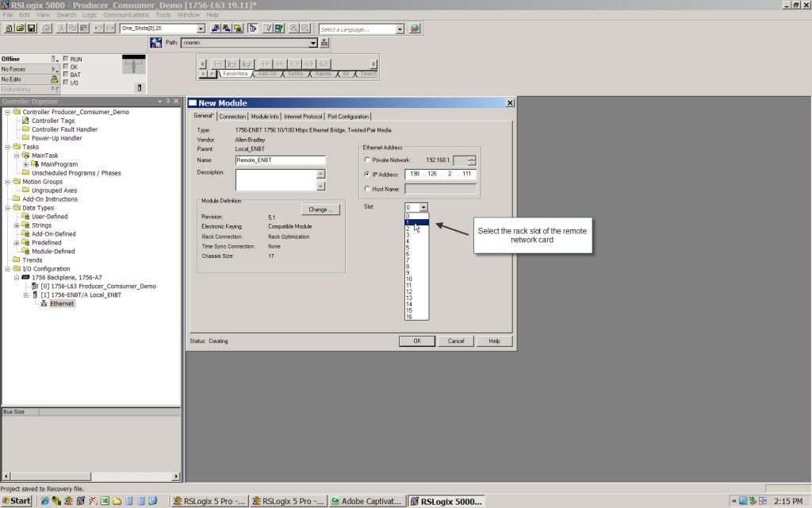The image size is (812, 508).
Task: Open the Select a Language dropdown
Action: [400, 29]
